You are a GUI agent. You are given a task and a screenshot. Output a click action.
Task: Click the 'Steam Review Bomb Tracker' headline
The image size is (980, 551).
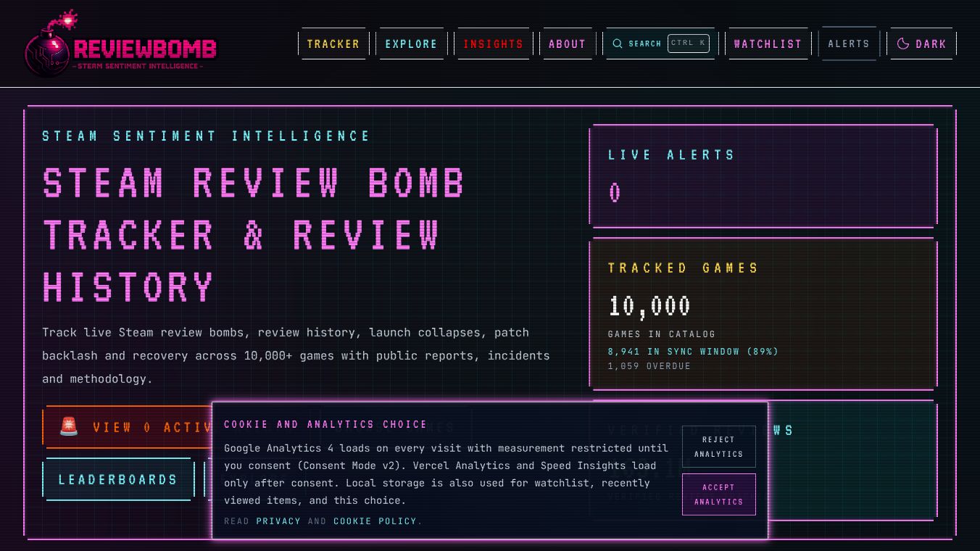254,234
